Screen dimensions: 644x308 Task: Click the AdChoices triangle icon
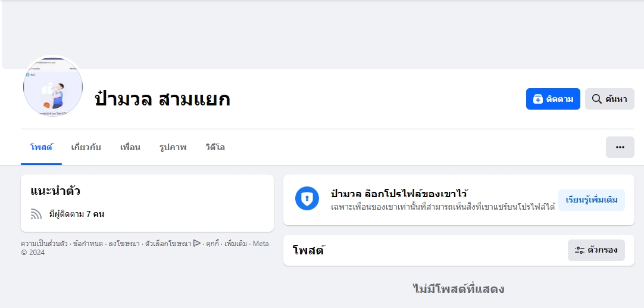197,243
